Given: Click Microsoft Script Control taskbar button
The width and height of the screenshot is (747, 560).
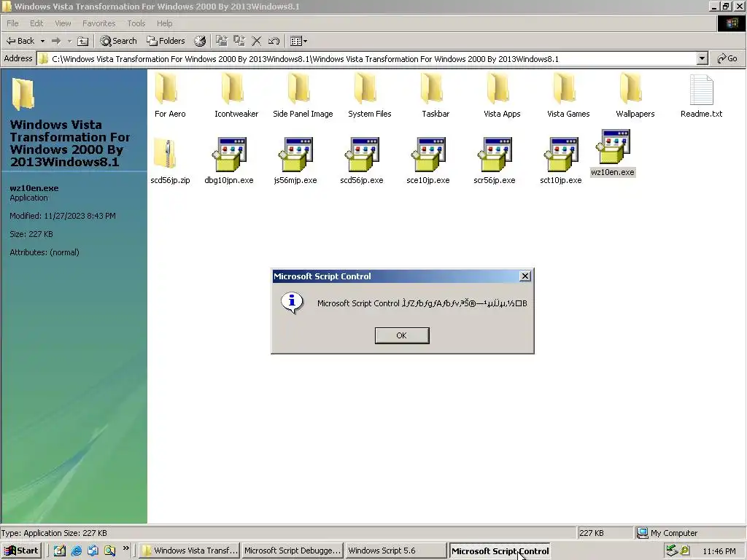Looking at the screenshot, I should 499,551.
